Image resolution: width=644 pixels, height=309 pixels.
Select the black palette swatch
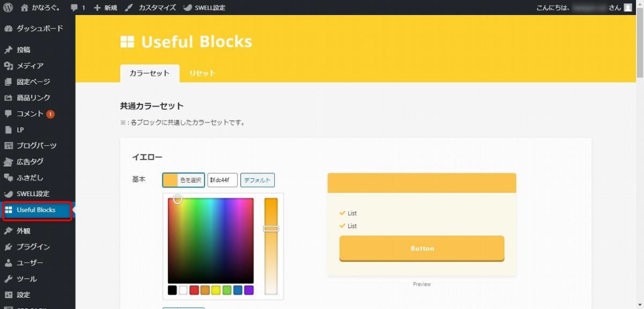pos(172,290)
